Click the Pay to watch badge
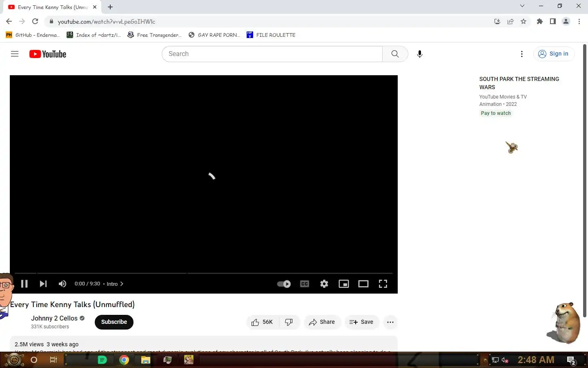The width and height of the screenshot is (588, 368). [x=496, y=113]
